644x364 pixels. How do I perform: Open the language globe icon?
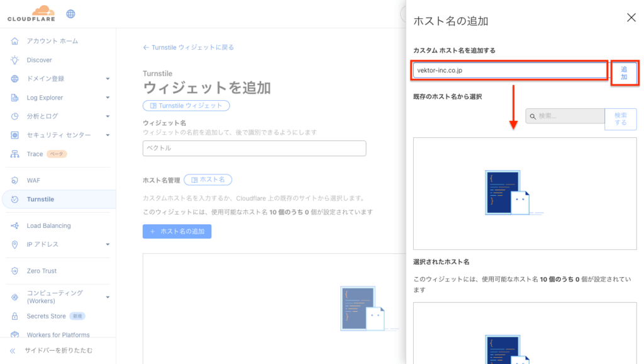(70, 14)
